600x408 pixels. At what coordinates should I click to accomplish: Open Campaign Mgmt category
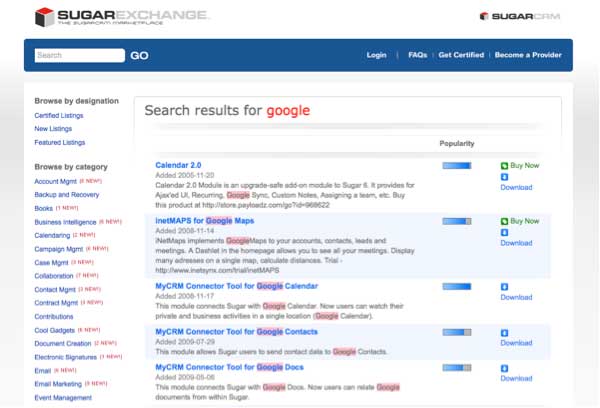pyautogui.click(x=59, y=249)
